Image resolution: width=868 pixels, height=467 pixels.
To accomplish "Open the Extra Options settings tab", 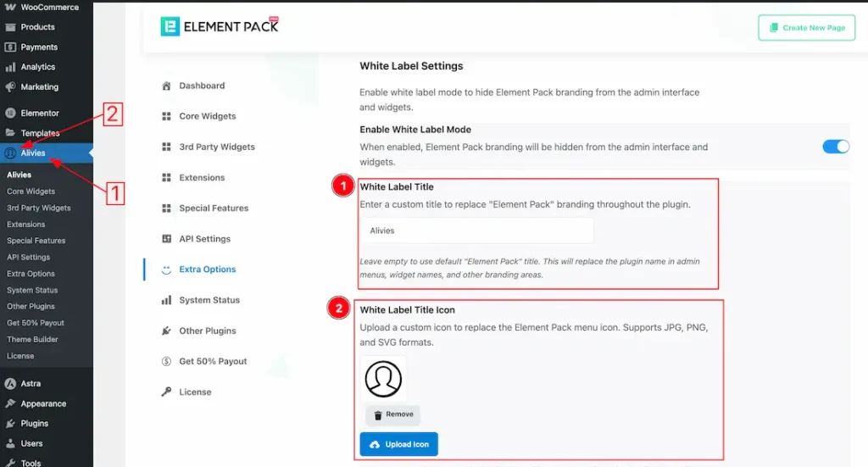I will tap(207, 270).
